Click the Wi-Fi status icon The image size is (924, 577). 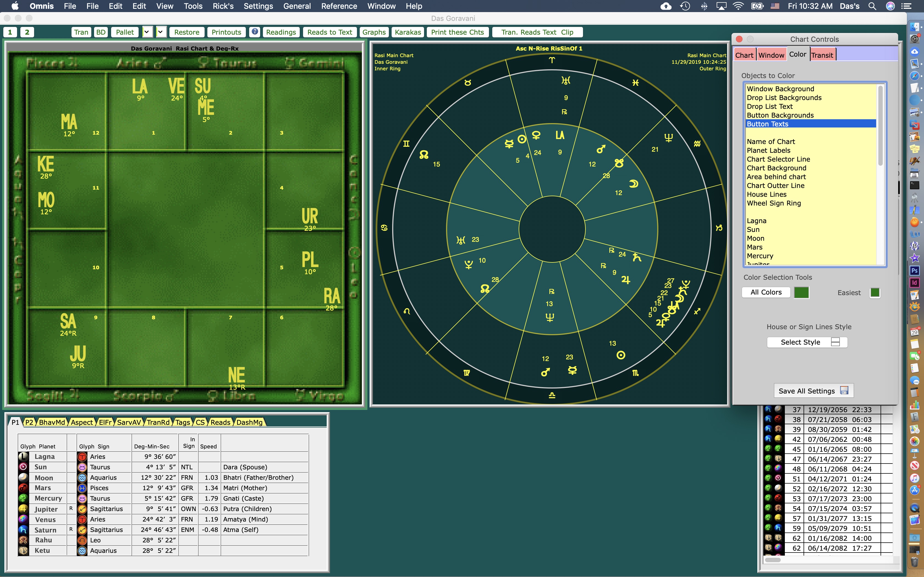tap(738, 6)
